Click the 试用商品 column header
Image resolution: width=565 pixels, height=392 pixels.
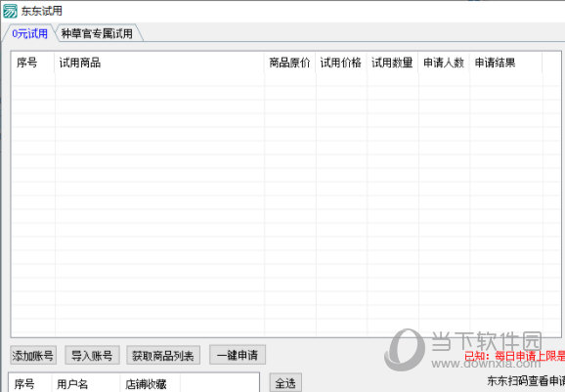click(159, 63)
